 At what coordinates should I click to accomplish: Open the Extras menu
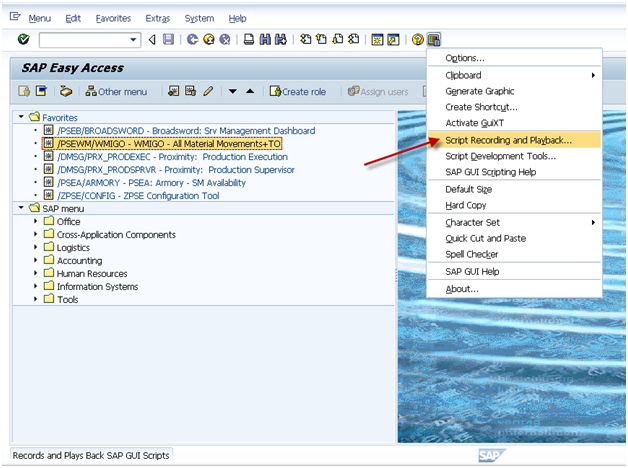tap(157, 18)
